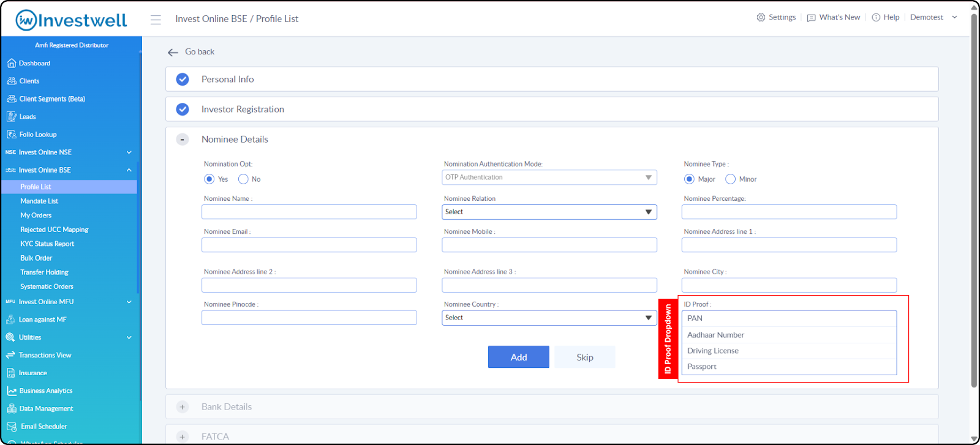Click the Personal Info completed checkmark icon
The image size is (980, 445).
[183, 79]
